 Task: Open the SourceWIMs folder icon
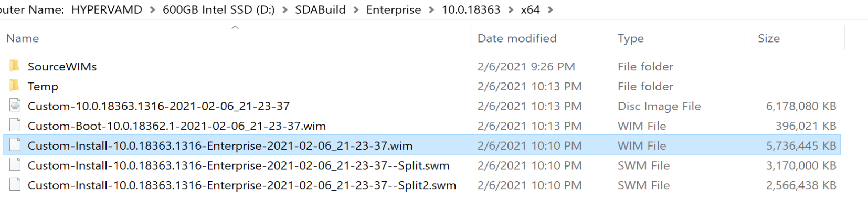coord(15,66)
